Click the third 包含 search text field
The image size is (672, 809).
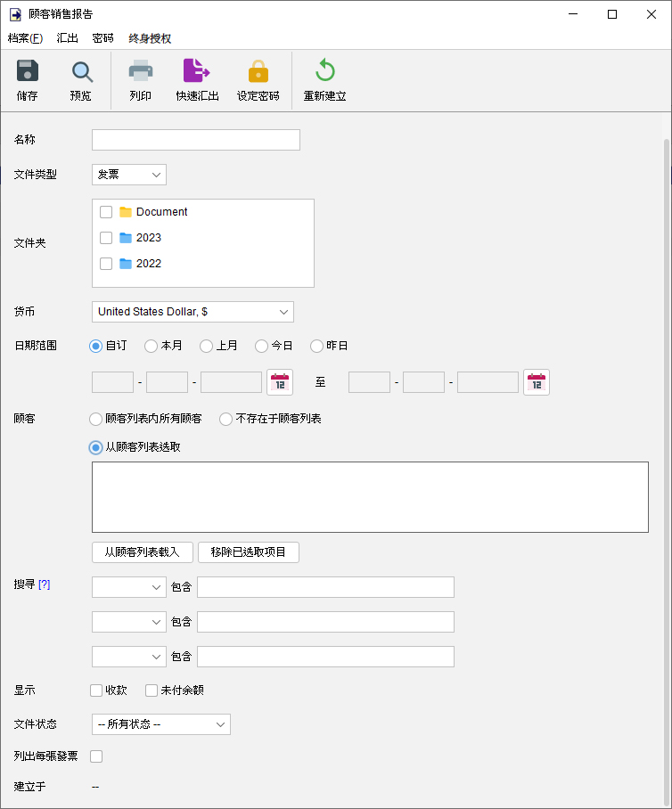(325, 657)
